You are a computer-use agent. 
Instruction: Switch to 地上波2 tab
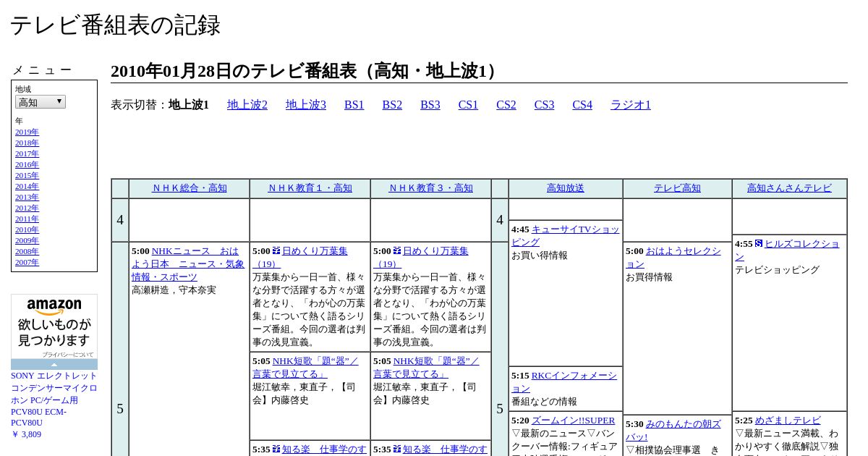click(247, 105)
